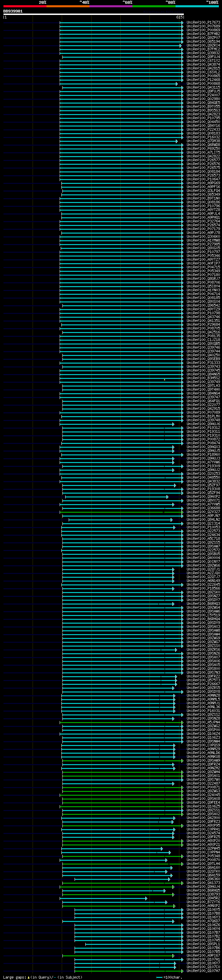Open hit UniRef100_Q5I8Y4

point(203,286)
